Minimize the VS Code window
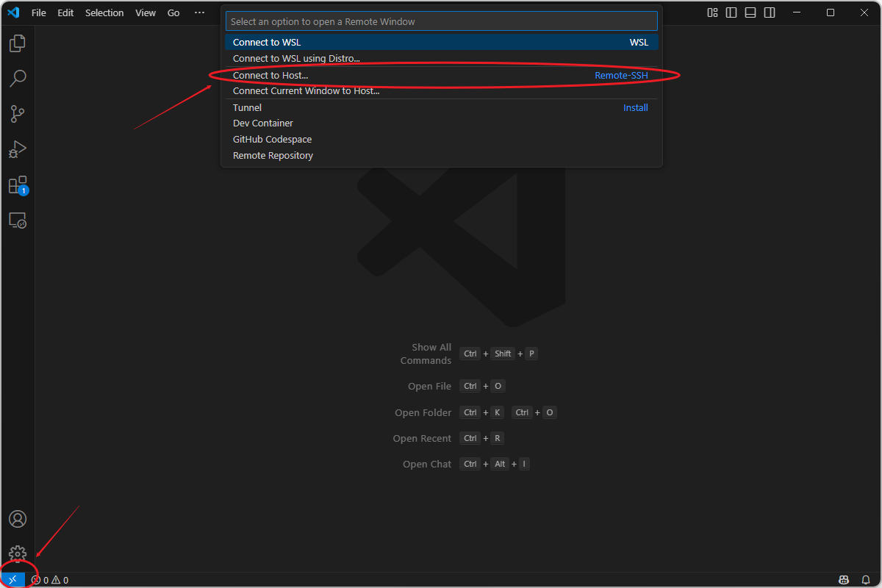Screen dimensions: 882x588 (x=797, y=12)
